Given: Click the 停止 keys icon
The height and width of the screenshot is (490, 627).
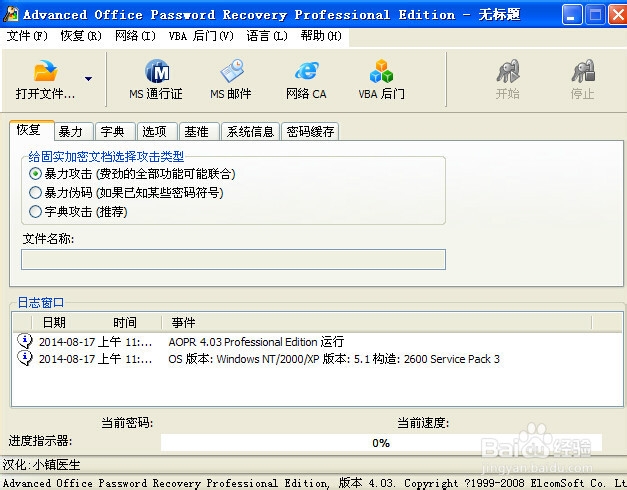Looking at the screenshot, I should point(583,71).
